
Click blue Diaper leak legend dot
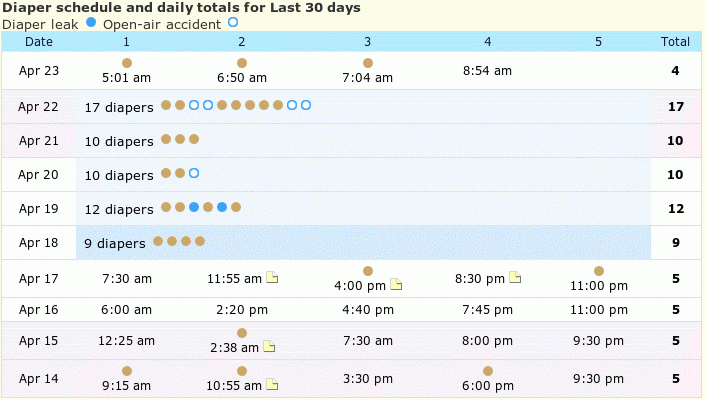93,22
